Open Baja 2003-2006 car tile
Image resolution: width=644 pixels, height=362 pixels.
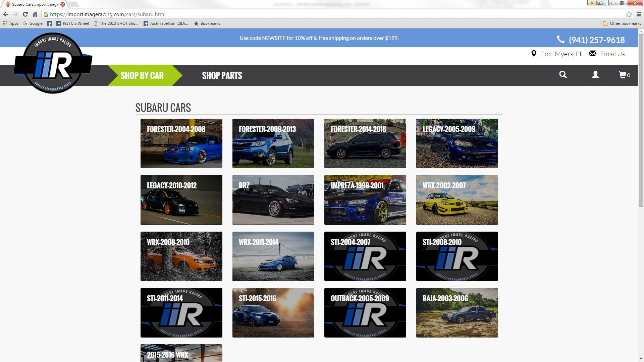(x=457, y=313)
